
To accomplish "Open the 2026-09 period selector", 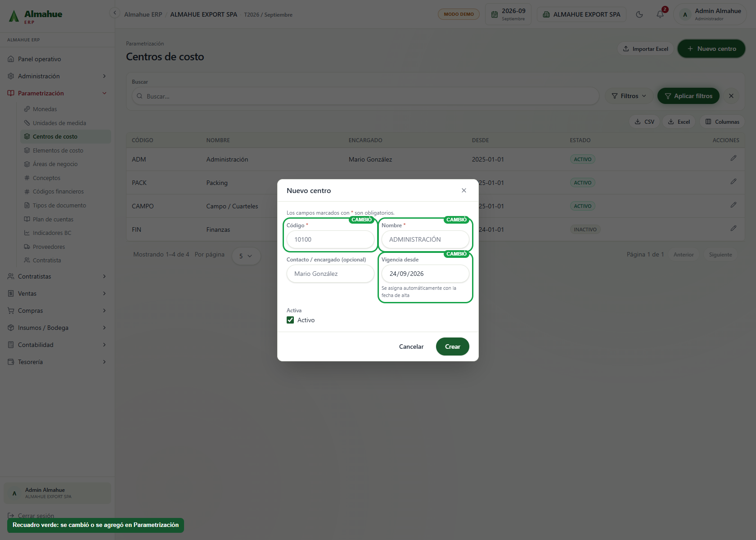I will pos(508,14).
